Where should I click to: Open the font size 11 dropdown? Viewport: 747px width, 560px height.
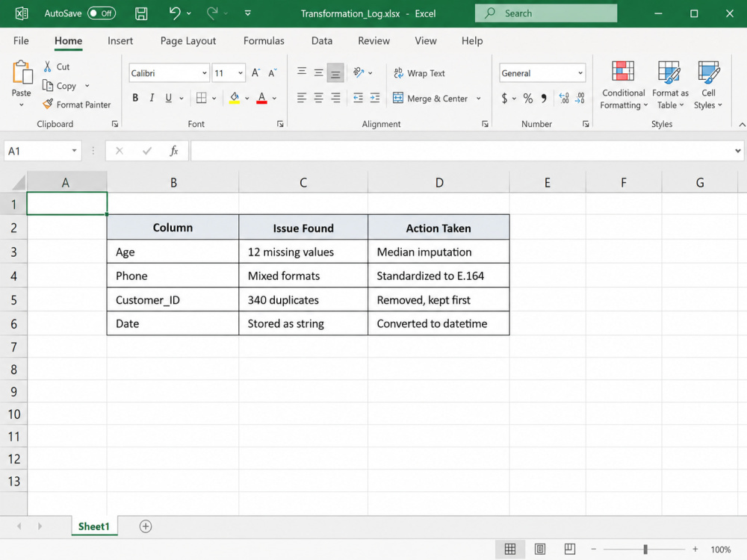click(x=241, y=73)
